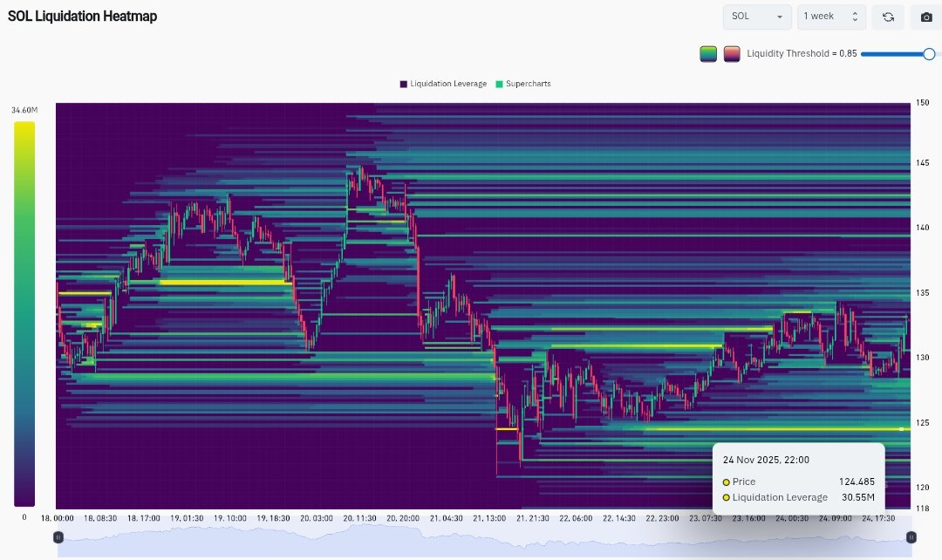This screenshot has width=942, height=560.
Task: Click the green Supercharts legend square
Action: click(499, 84)
